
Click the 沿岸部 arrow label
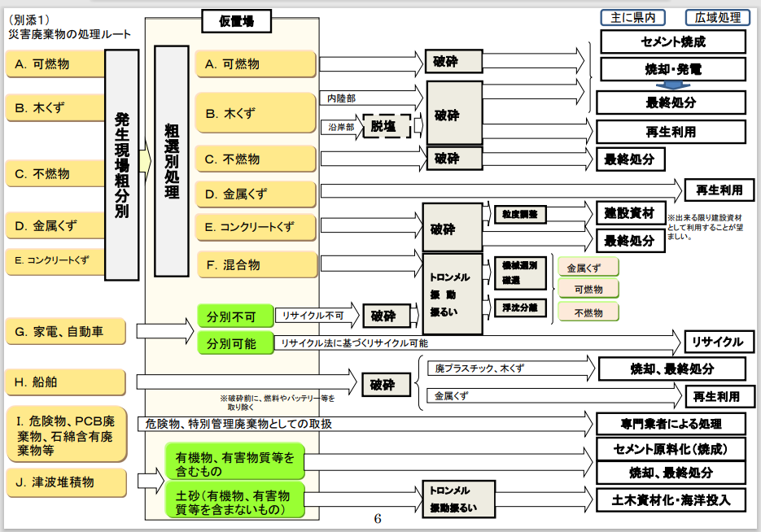coord(341,127)
